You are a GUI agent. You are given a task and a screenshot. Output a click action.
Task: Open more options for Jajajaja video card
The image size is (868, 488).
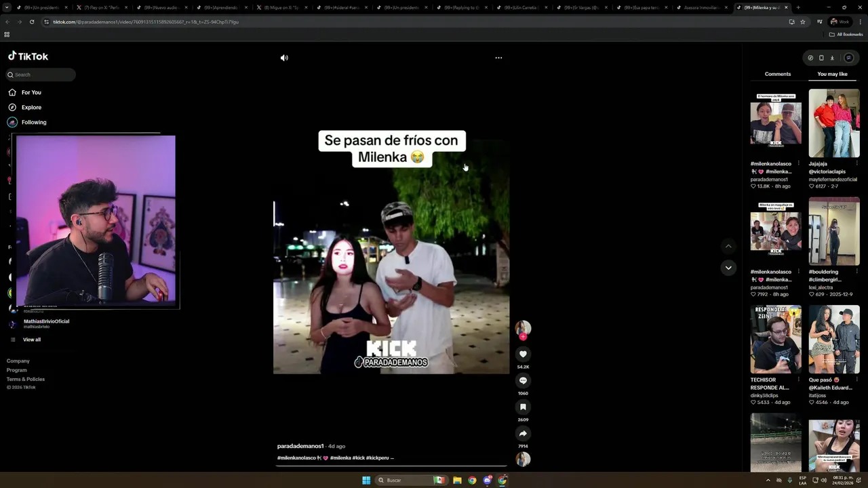pyautogui.click(x=856, y=163)
